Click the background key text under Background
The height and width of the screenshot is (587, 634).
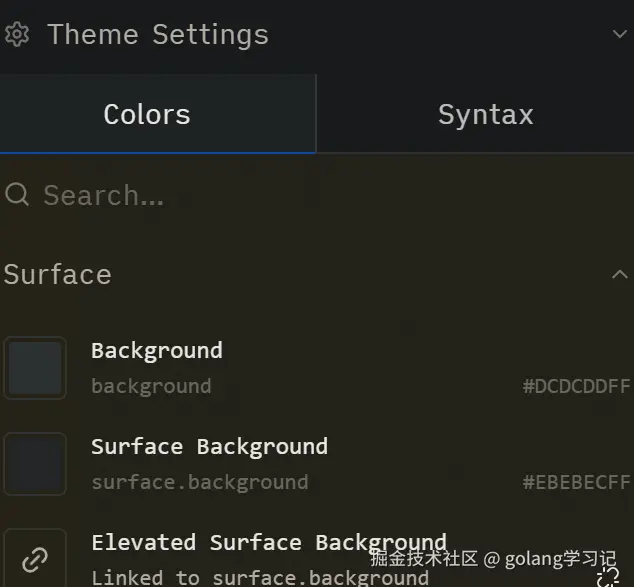click(151, 386)
